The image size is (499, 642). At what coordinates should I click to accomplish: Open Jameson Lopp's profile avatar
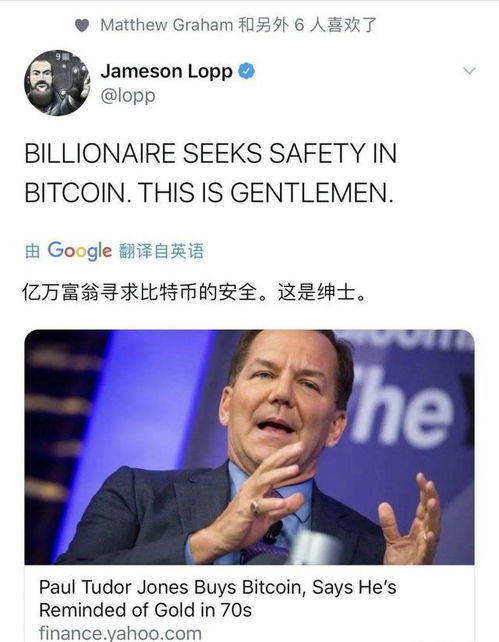[x=57, y=83]
